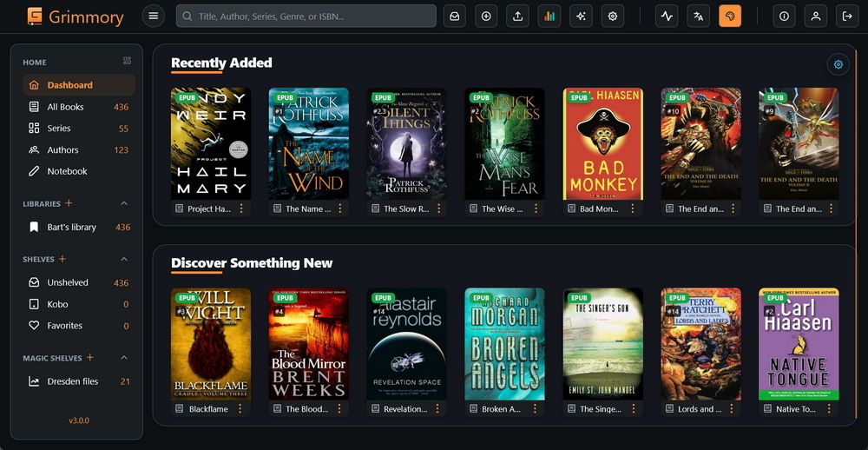Go to Dashboard in sidebar

(79, 85)
